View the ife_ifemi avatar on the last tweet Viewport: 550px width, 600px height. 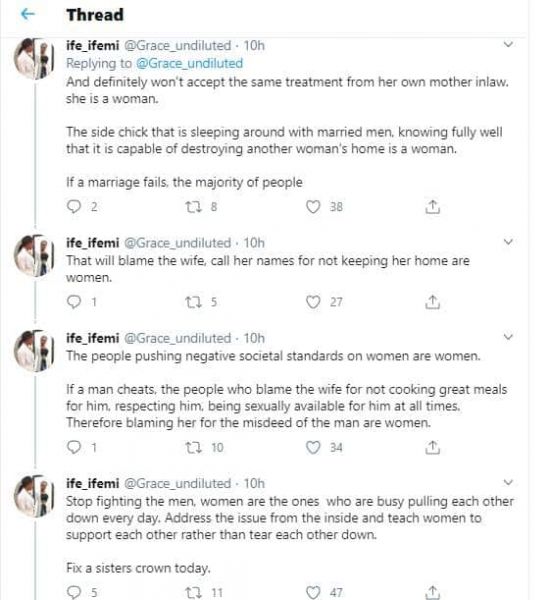34,496
